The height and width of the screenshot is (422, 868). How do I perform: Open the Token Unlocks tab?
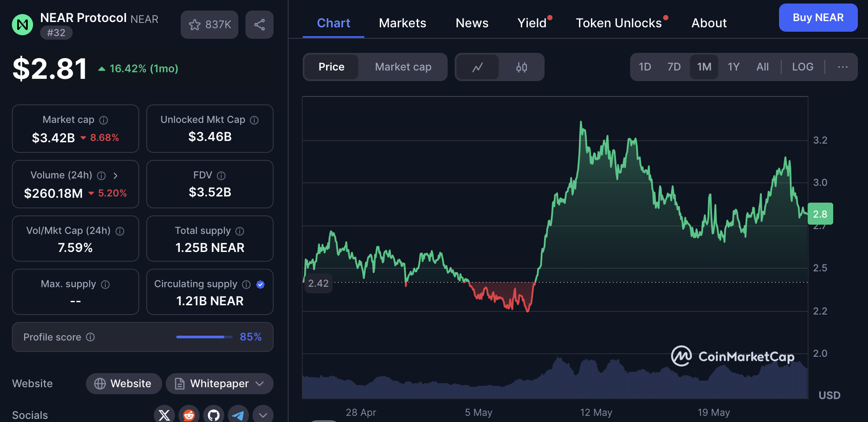[618, 22]
